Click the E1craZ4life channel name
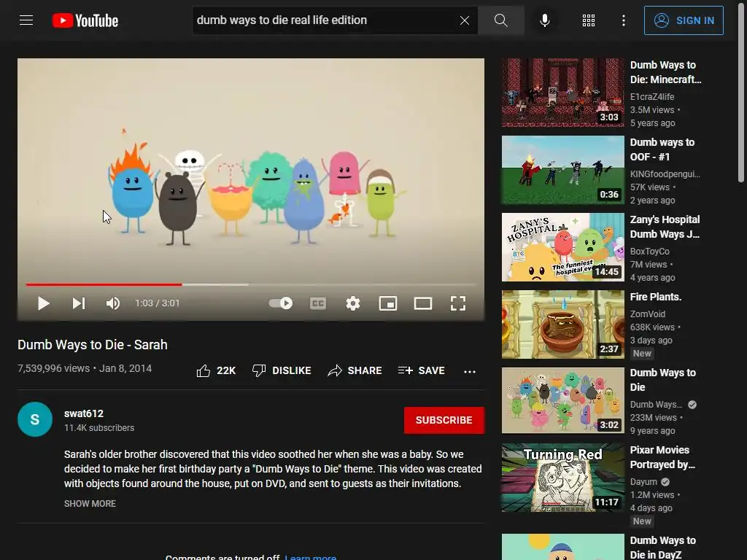Image resolution: width=747 pixels, height=560 pixels. tap(652, 97)
